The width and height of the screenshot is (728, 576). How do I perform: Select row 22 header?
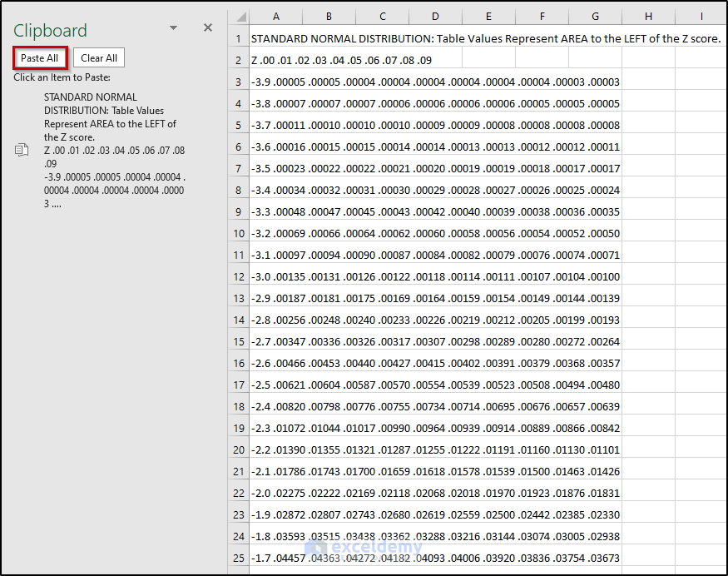pos(239,494)
